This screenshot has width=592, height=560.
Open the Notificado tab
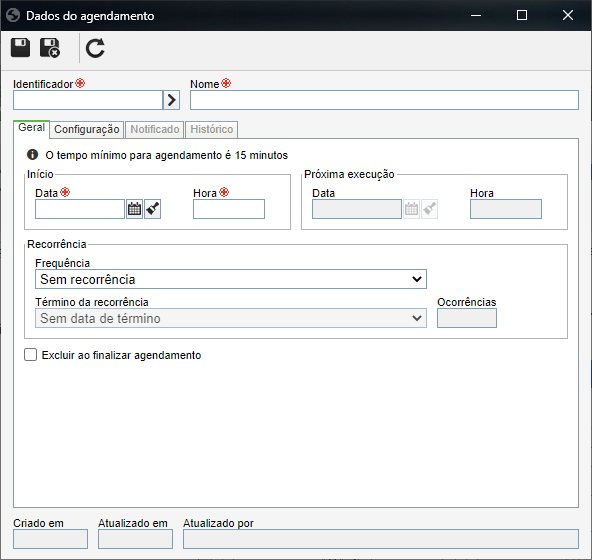[x=155, y=130]
